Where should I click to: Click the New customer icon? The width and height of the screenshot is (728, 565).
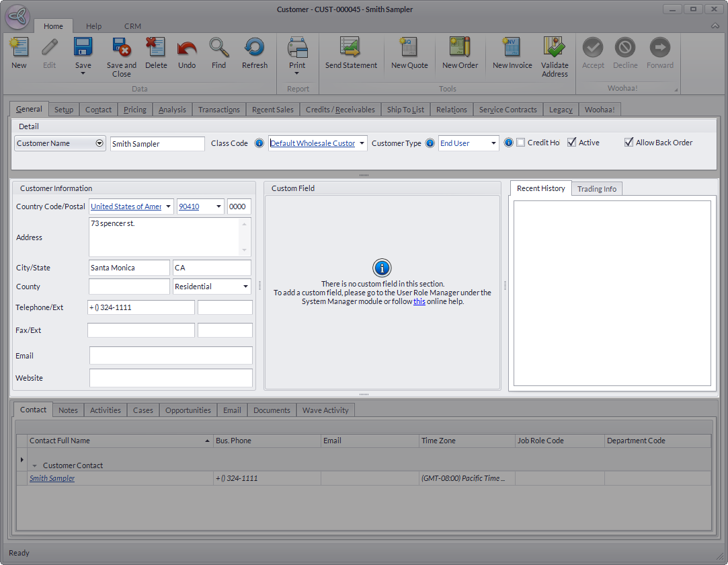click(19, 48)
